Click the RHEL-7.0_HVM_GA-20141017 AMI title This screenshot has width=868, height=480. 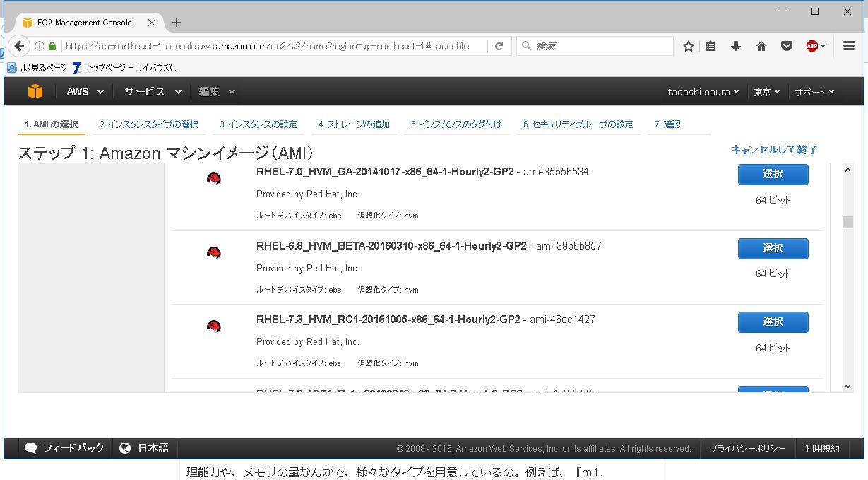pos(385,172)
